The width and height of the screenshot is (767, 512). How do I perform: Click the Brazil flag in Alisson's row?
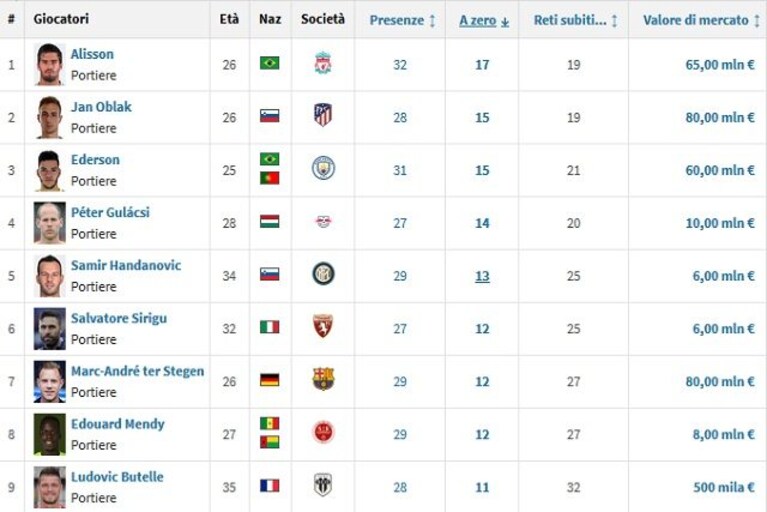tap(270, 63)
